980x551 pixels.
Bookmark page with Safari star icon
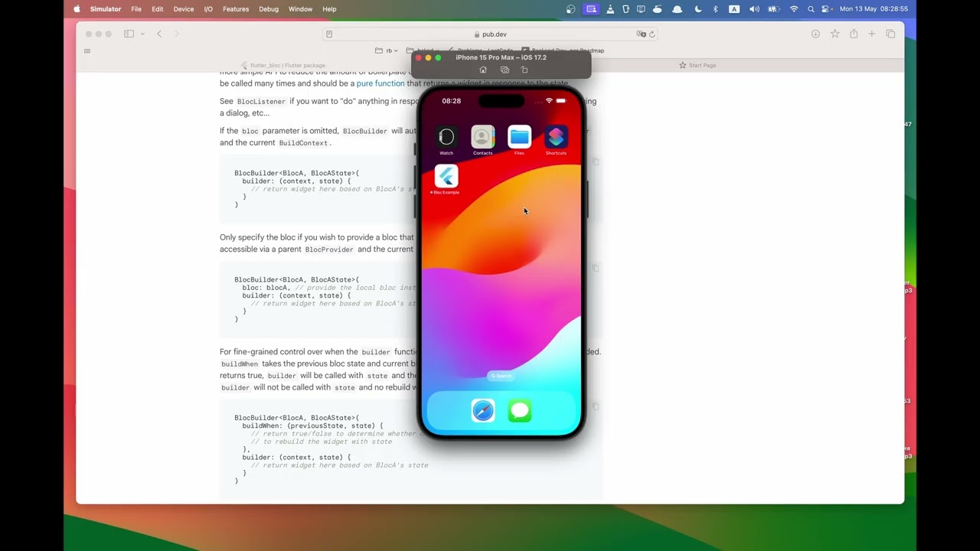pos(835,34)
